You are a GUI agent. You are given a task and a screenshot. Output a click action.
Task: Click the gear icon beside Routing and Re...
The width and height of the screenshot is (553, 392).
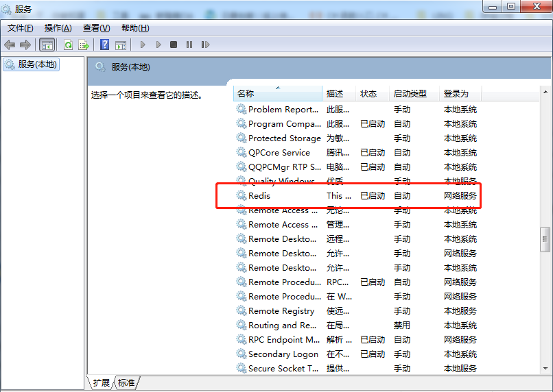(x=242, y=325)
